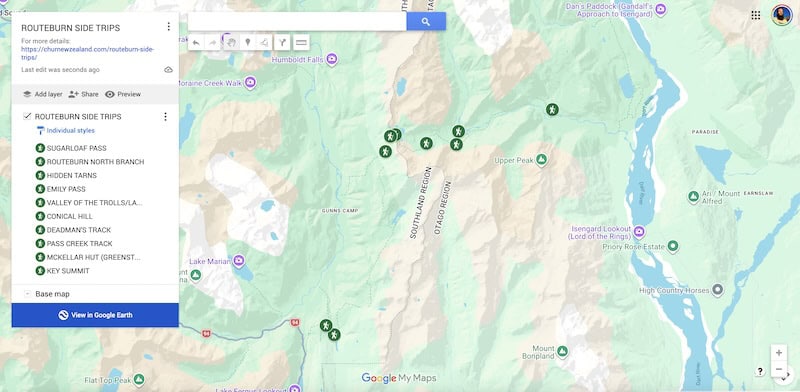Expand the Base map section
The image size is (800, 392).
coord(28,294)
